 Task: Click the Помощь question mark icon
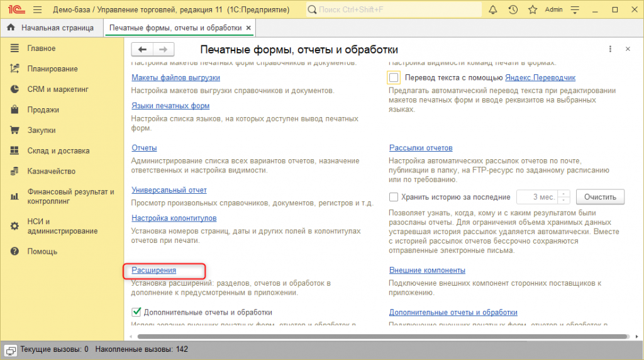[x=14, y=251]
